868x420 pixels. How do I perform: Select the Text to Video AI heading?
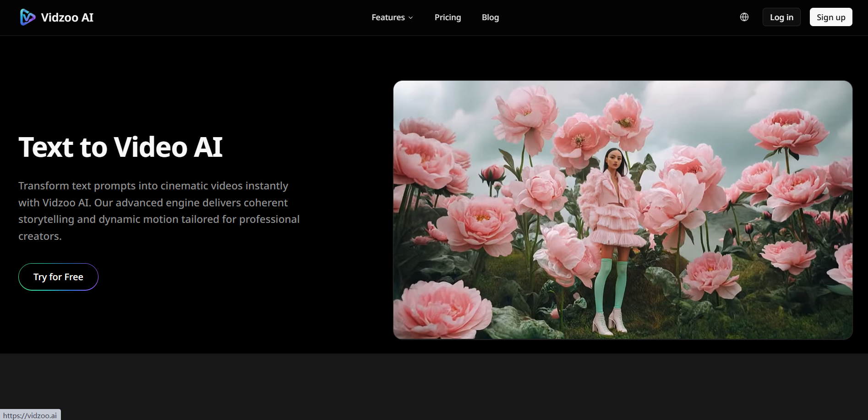click(x=120, y=147)
